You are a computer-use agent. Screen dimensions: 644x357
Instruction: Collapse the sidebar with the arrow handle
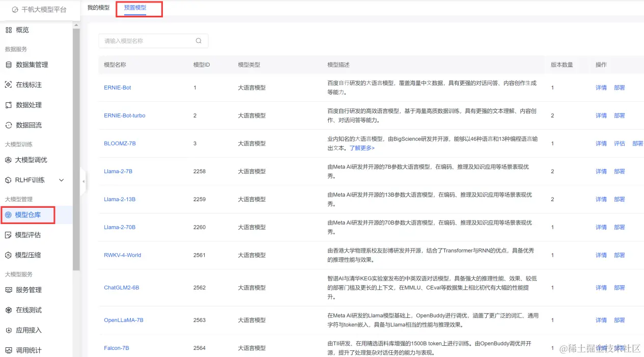[x=83, y=181]
